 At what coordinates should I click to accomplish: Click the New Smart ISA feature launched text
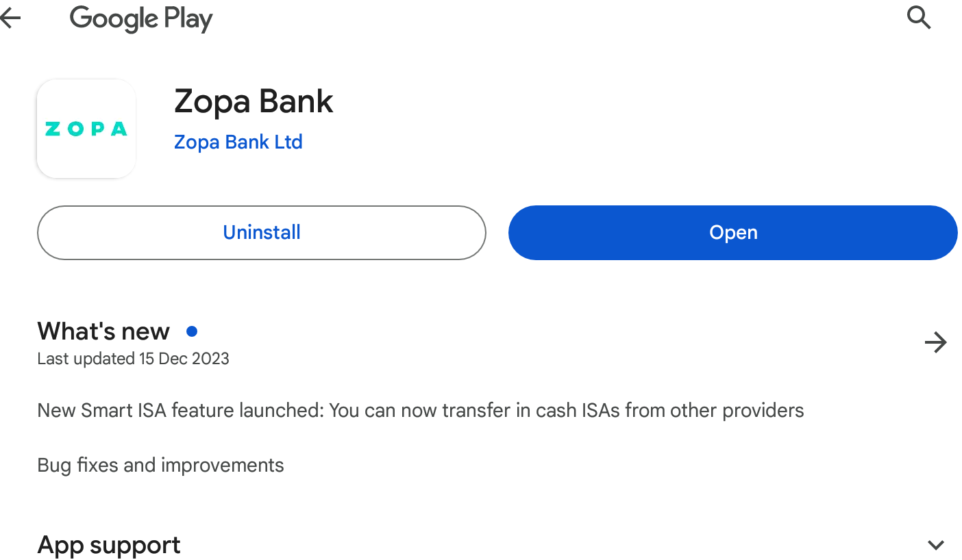pos(180,411)
